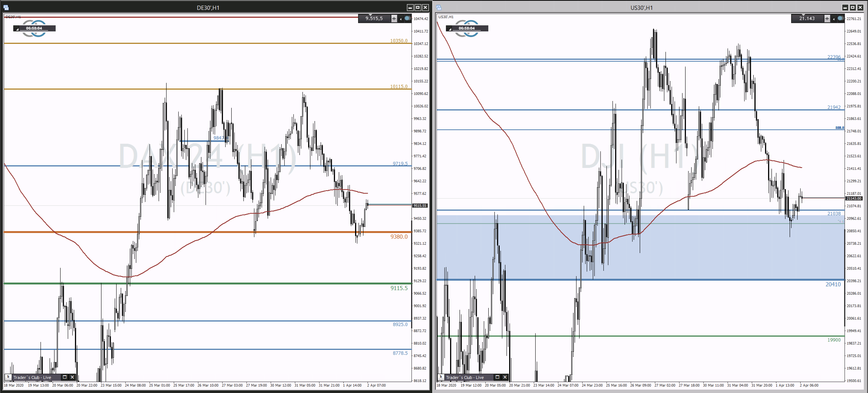This screenshot has width=868, height=393.
Task: Toggle the blue switch in DE30 price panel
Action: 408,18
